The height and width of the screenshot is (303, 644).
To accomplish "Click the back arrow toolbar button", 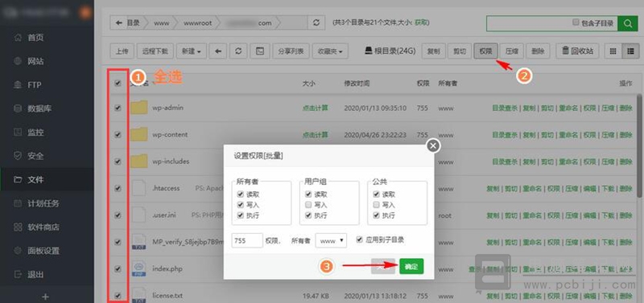I will [x=218, y=51].
